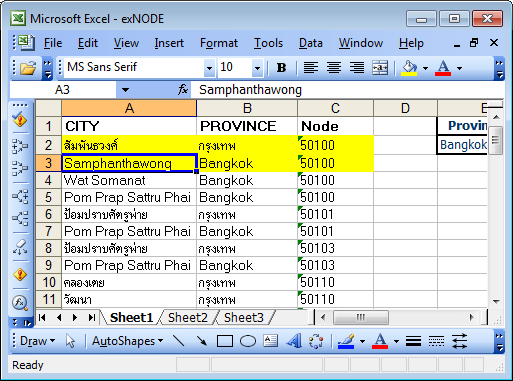Viewport: 513px width, 381px height.
Task: Select column A header
Action: point(129,108)
